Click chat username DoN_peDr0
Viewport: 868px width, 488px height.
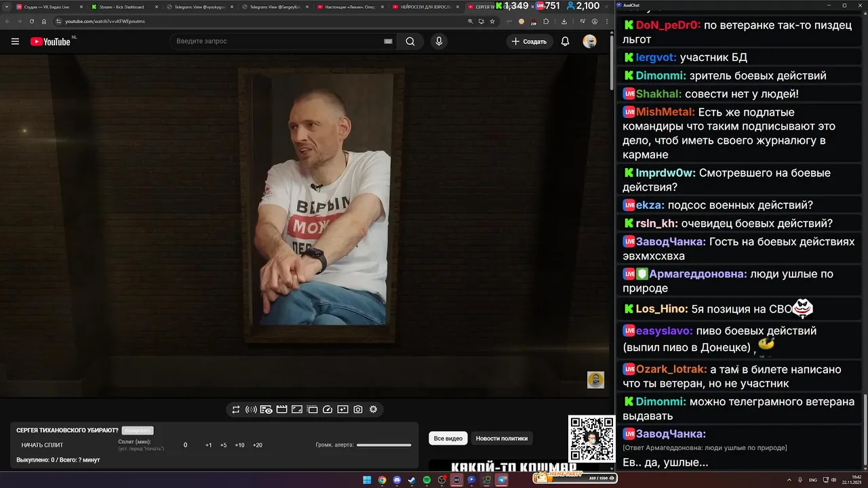tap(667, 26)
